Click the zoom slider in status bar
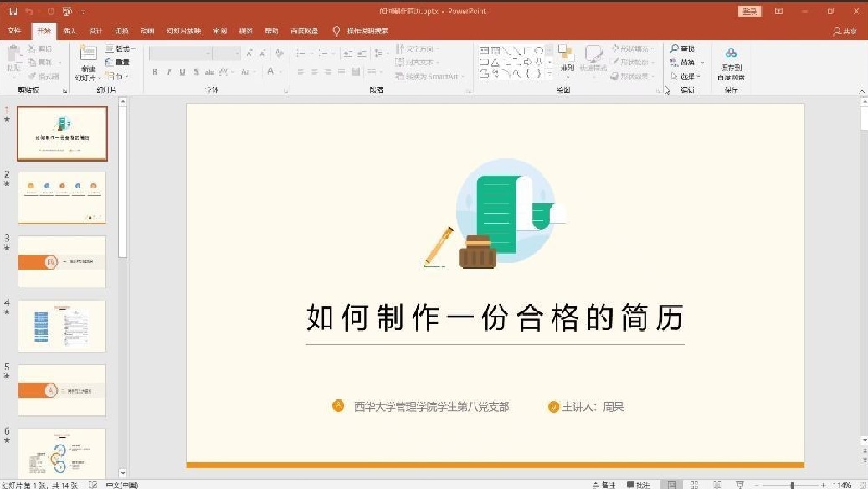 pyautogui.click(x=792, y=485)
